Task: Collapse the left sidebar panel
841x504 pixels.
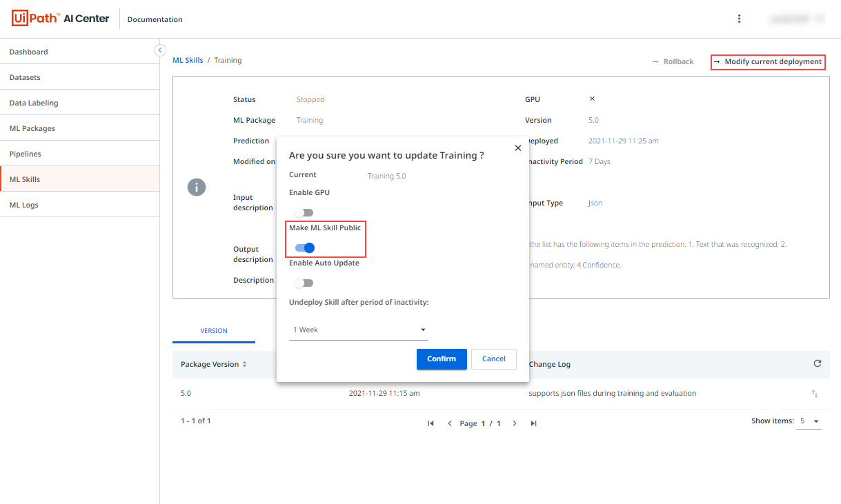Action: point(160,50)
